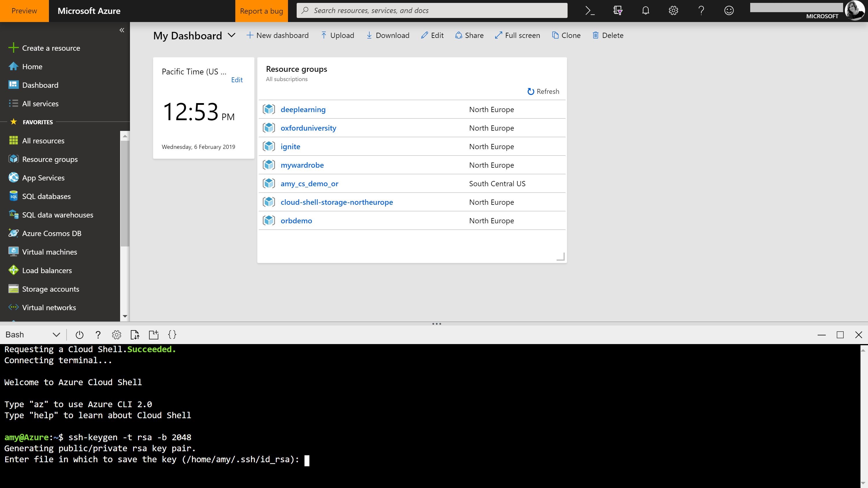Image resolution: width=868 pixels, height=488 pixels.
Task: Open a new Cloud Shell session icon
Action: pyautogui.click(x=153, y=335)
